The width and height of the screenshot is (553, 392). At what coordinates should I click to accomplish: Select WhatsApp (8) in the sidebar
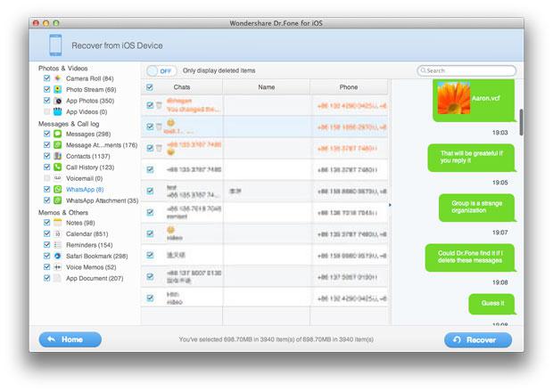coord(85,190)
